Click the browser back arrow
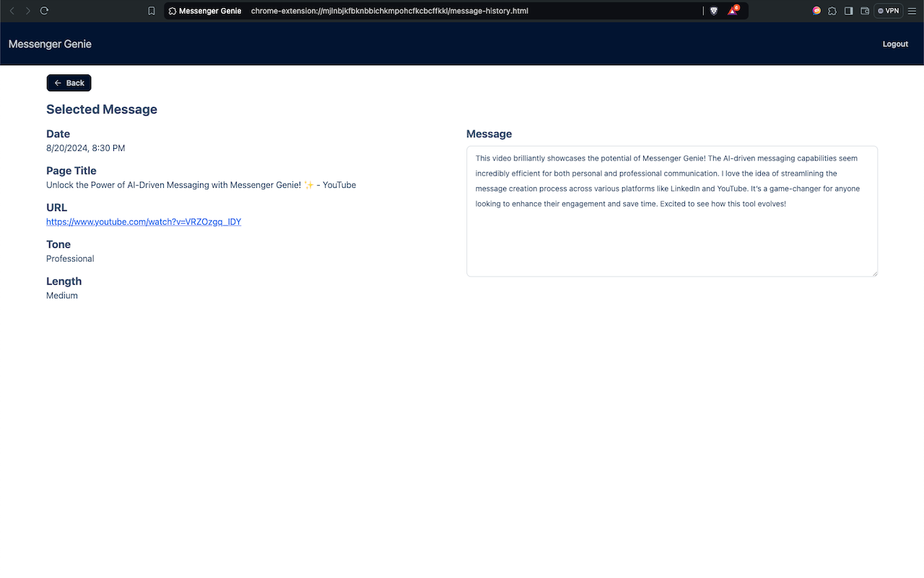 (x=12, y=11)
